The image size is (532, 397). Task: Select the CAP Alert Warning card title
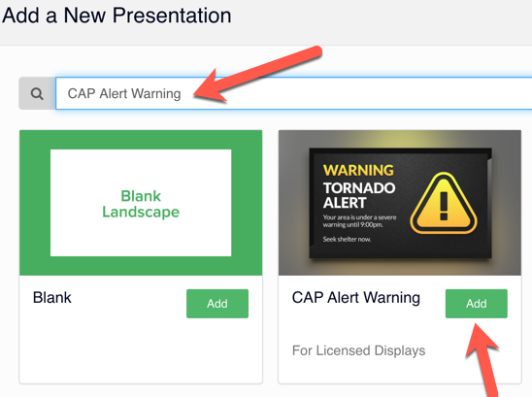coord(356,298)
